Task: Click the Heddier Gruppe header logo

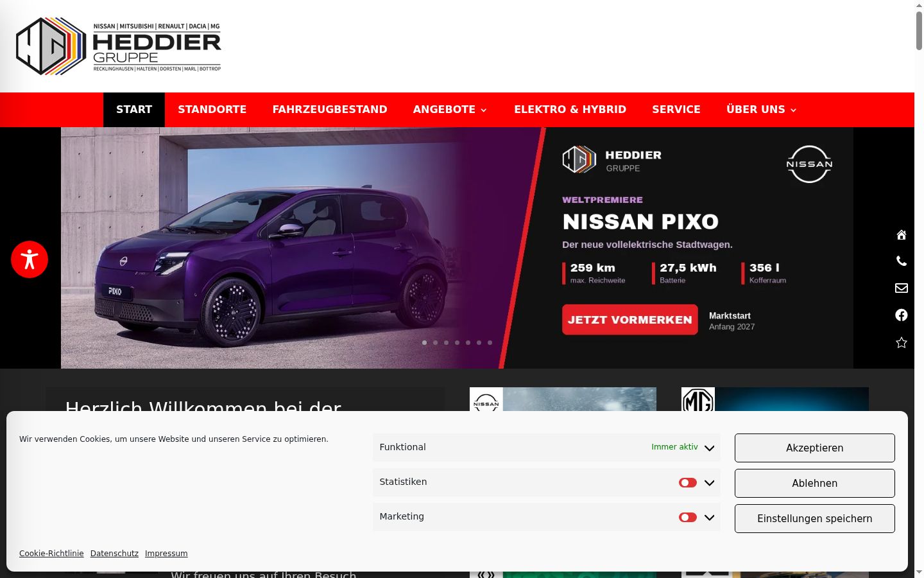Action: (119, 46)
